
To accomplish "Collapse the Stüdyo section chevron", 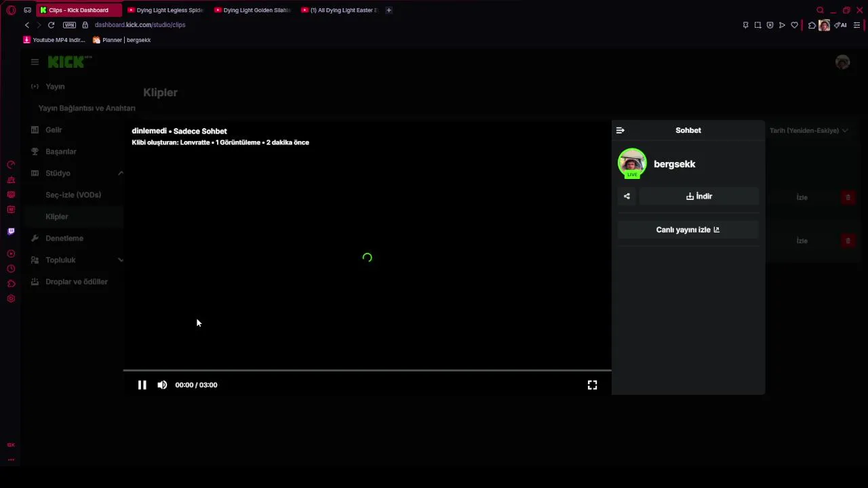I will coord(121,173).
